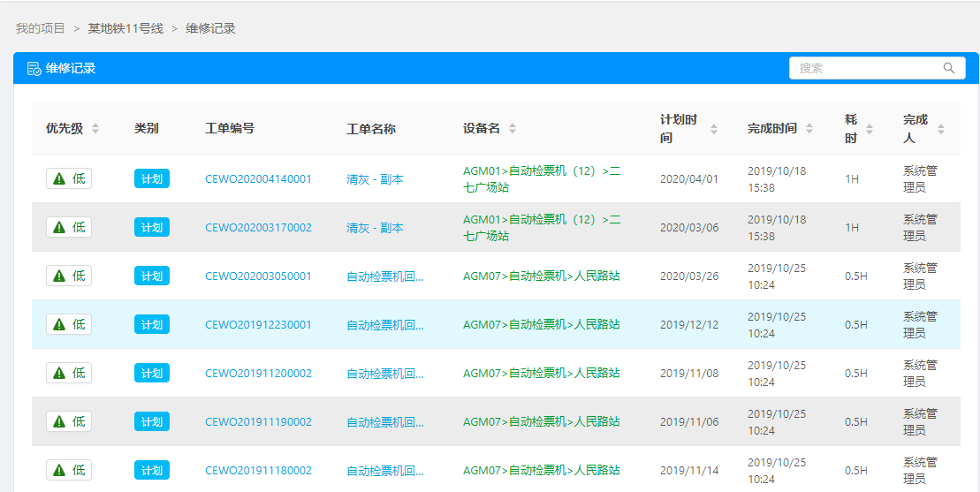Sort by 完成时间 column arrows
Image resolution: width=980 pixels, height=492 pixels.
(x=809, y=129)
